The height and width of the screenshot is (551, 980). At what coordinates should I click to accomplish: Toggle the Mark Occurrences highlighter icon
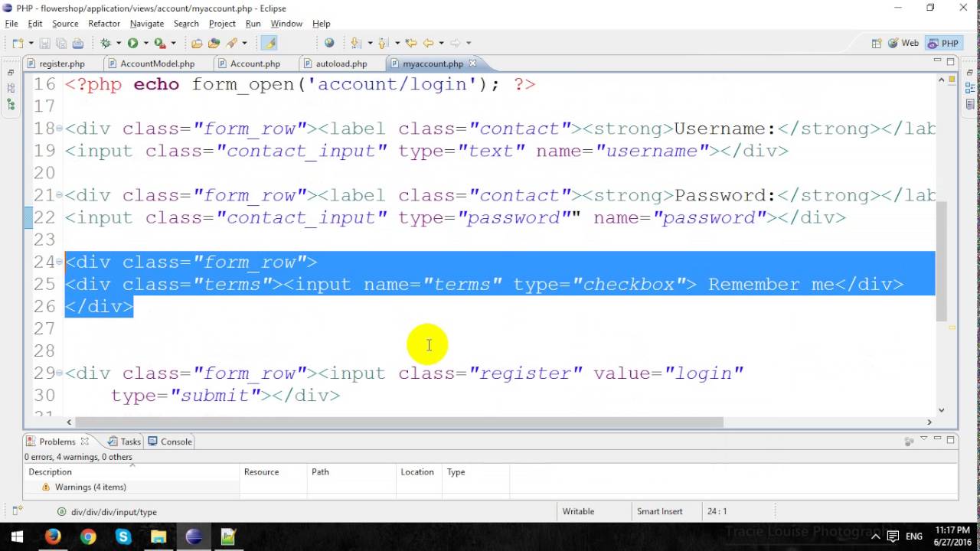(269, 44)
